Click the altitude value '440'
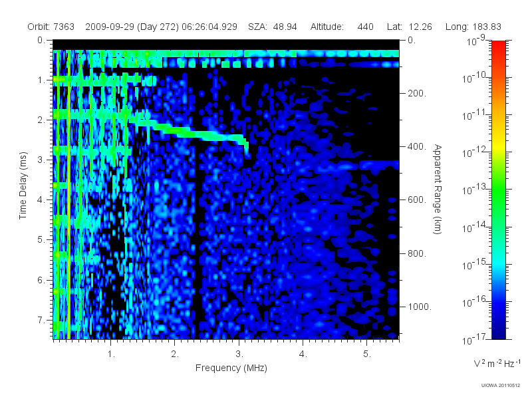 (365, 27)
